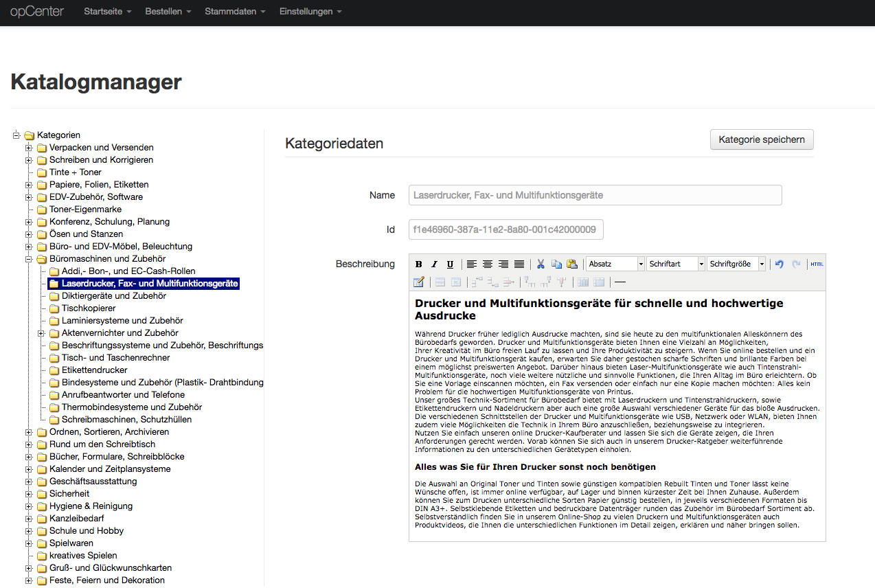Toggle underline in the description toolbar
The height and width of the screenshot is (588, 875).
450,264
